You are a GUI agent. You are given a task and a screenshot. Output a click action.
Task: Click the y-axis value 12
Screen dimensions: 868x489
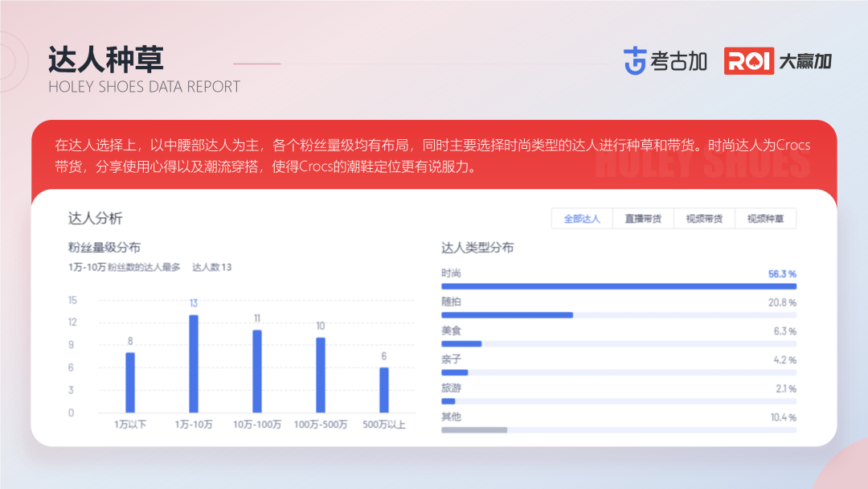tap(72, 323)
